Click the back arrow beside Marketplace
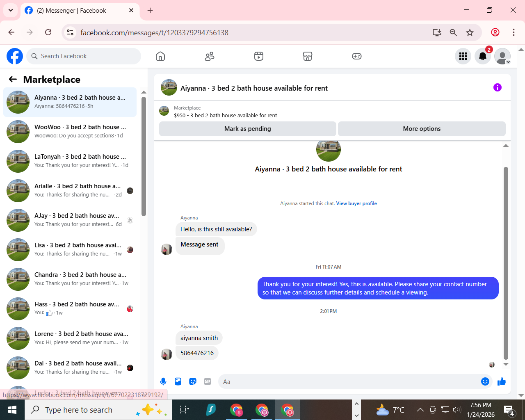Image resolution: width=525 pixels, height=420 pixels. pyautogui.click(x=13, y=79)
